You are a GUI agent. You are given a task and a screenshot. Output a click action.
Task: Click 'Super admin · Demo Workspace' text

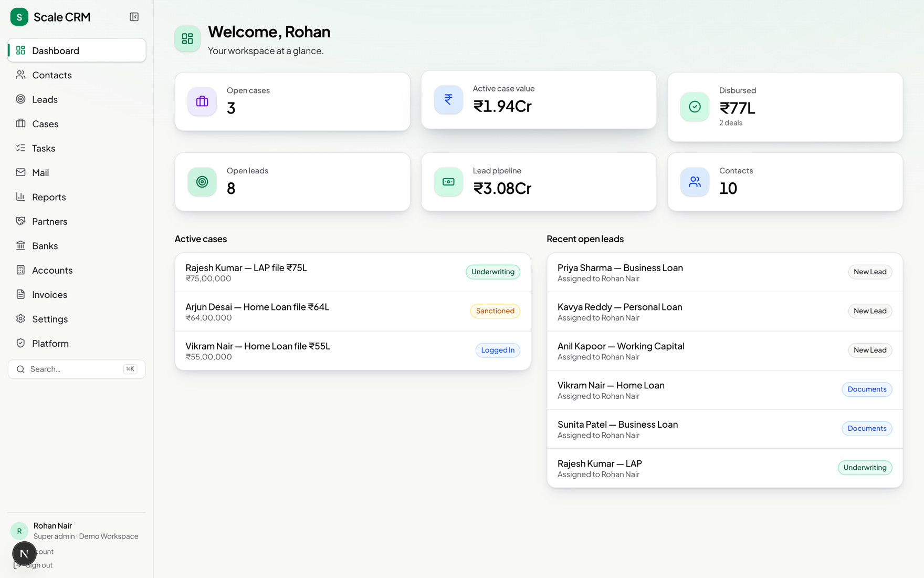(x=86, y=536)
